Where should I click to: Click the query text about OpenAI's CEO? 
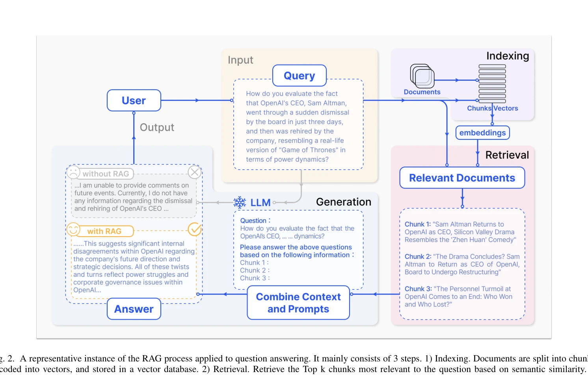(x=298, y=126)
